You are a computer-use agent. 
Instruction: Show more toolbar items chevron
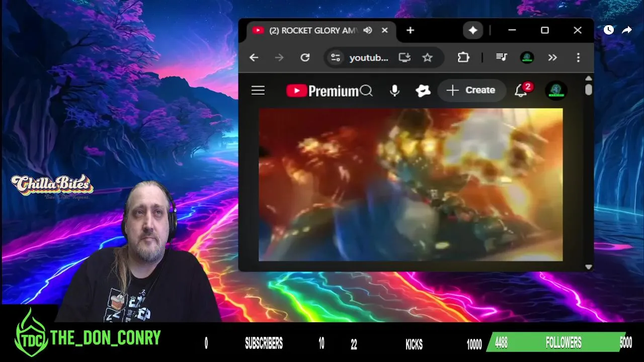pos(552,58)
